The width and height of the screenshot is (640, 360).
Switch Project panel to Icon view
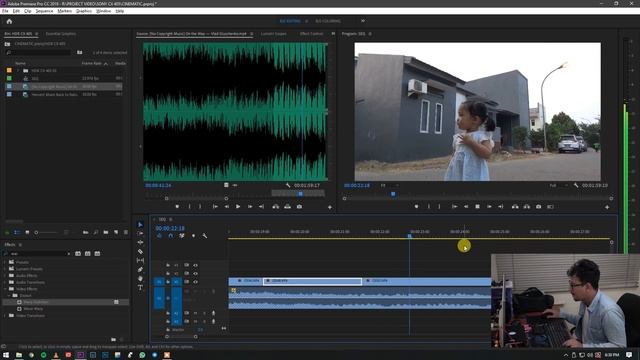coord(27,232)
